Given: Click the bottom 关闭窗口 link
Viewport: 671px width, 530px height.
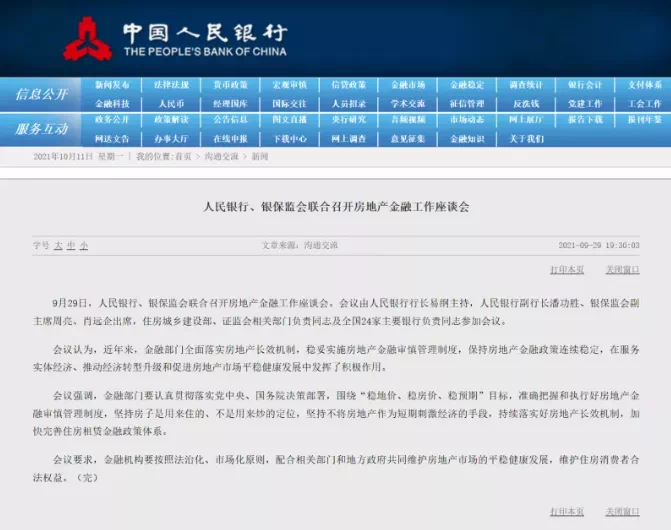Looking at the screenshot, I should [x=622, y=510].
